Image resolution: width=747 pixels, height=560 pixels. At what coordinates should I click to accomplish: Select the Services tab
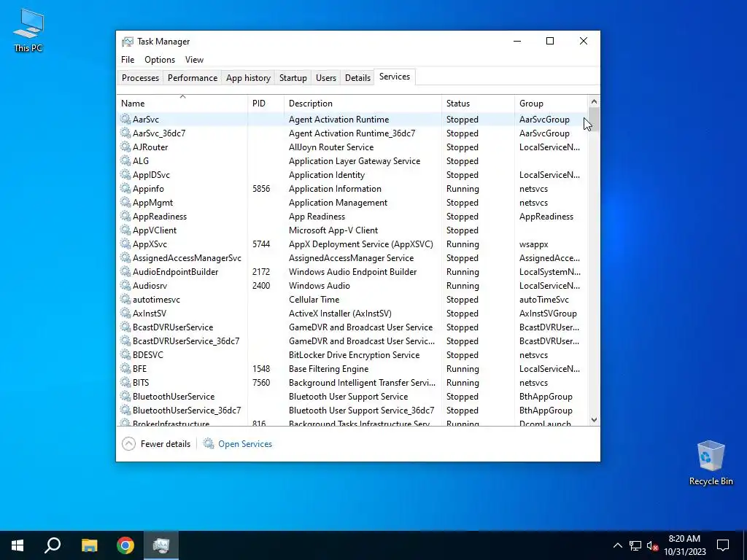click(x=395, y=77)
